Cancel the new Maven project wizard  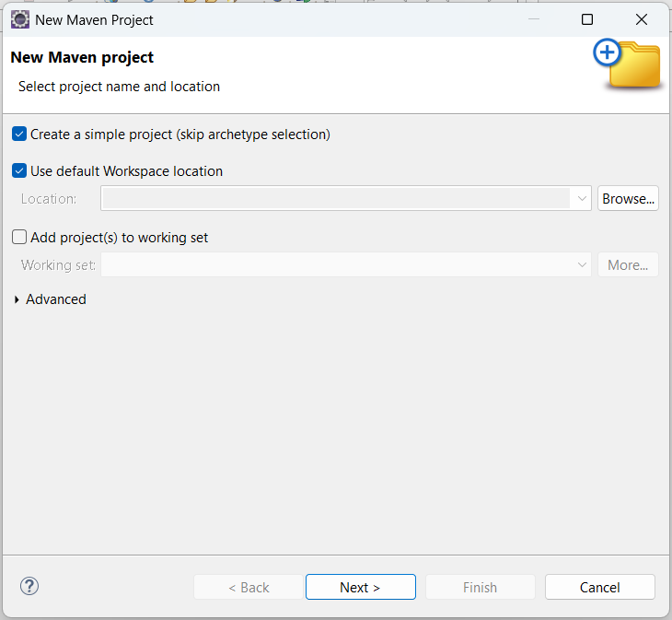[599, 588]
